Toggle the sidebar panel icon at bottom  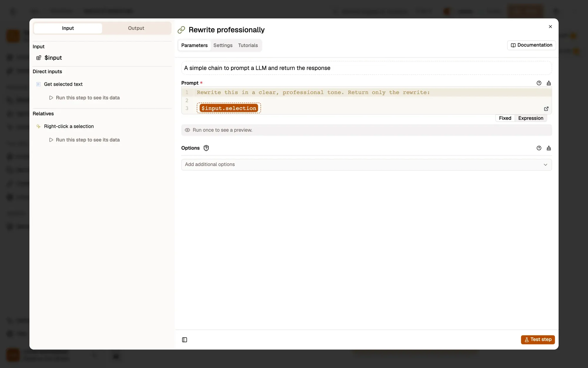tap(185, 340)
